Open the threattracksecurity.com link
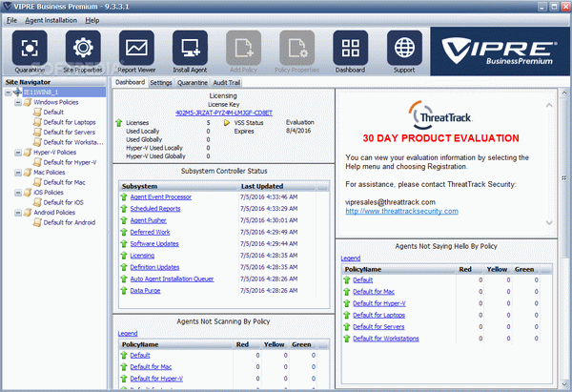Screen dimensions: 572x392 402,212
